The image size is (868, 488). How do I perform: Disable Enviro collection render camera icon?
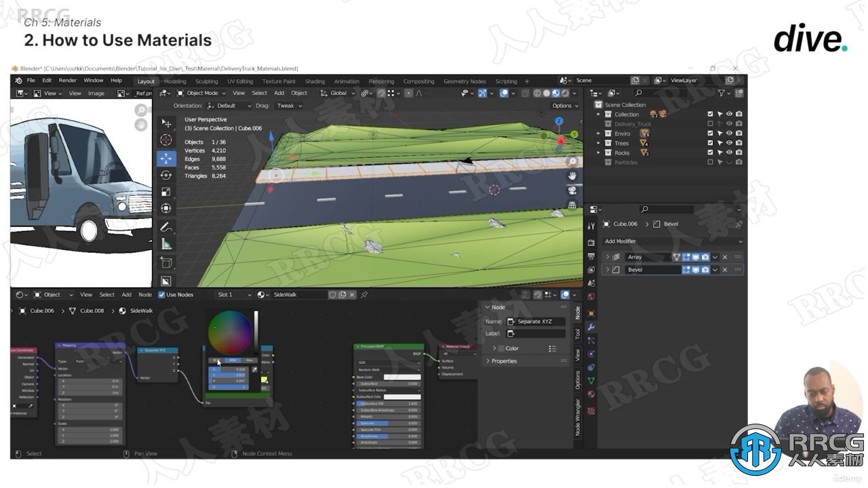[x=738, y=134]
